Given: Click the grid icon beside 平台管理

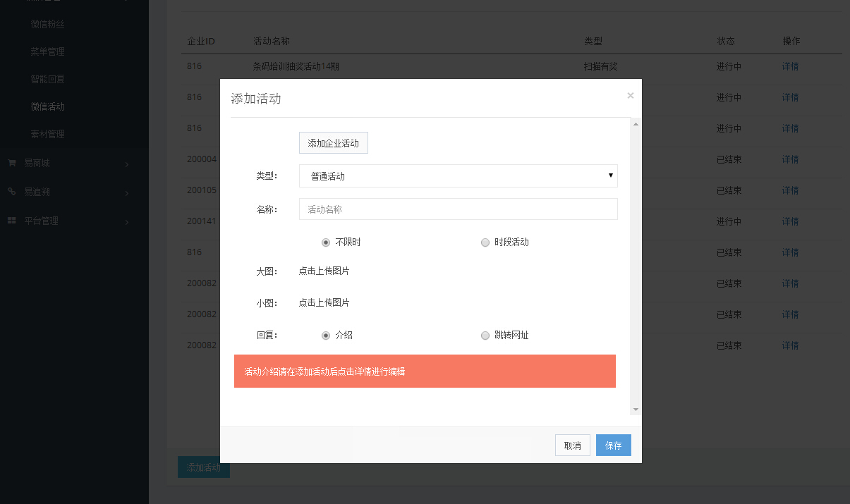Looking at the screenshot, I should click(11, 221).
